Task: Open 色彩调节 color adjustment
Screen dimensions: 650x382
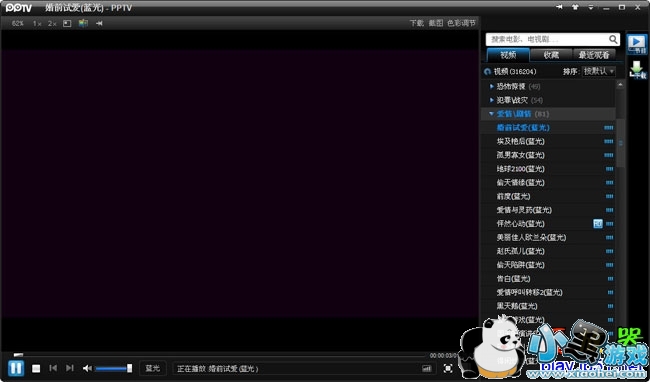Action: click(461, 23)
